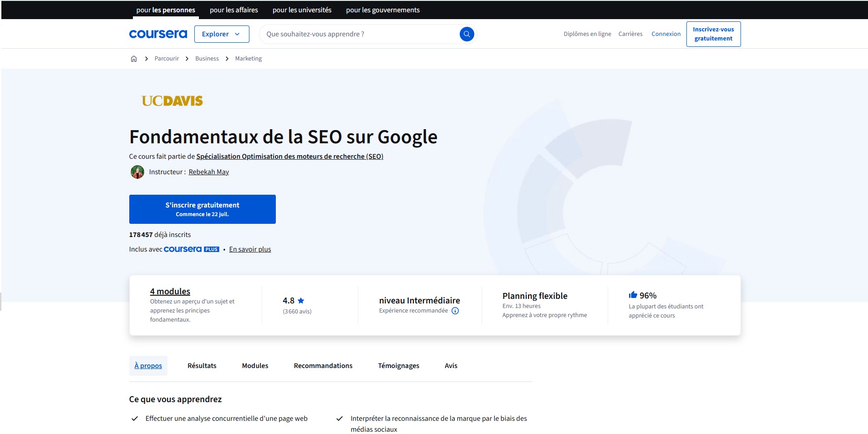Click Inscrivez-vous gratuitement button
The height and width of the screenshot is (434, 868).
pyautogui.click(x=713, y=34)
